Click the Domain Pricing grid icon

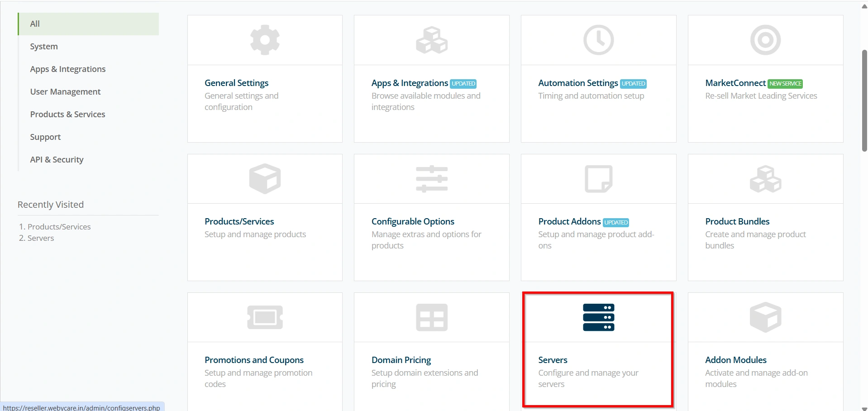point(432,317)
